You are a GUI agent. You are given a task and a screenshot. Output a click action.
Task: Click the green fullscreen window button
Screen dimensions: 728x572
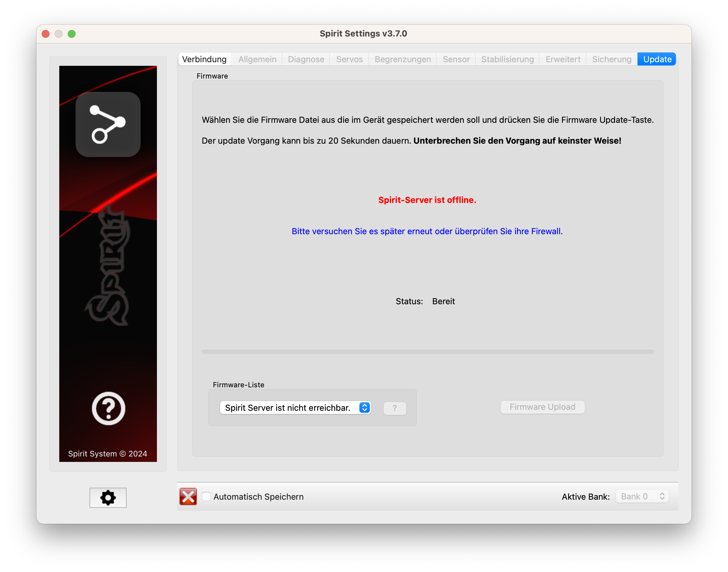(72, 34)
